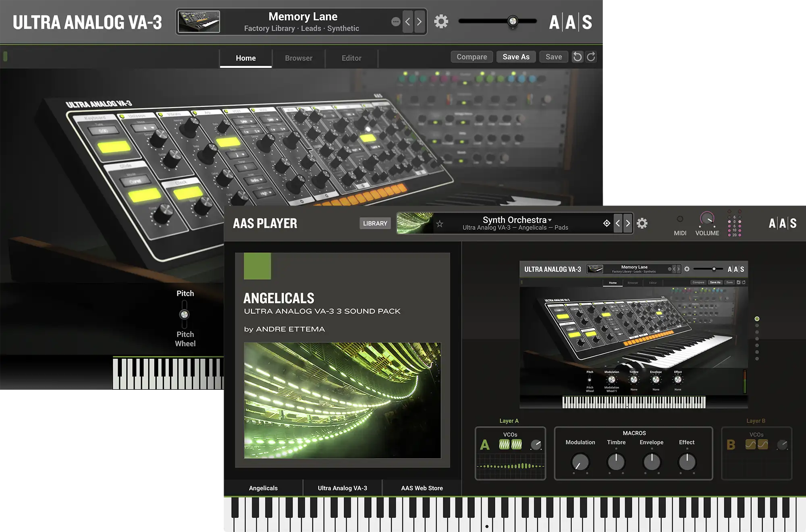The width and height of the screenshot is (806, 532).
Task: Click the AAS logo in AAS Player
Action: coord(782,223)
